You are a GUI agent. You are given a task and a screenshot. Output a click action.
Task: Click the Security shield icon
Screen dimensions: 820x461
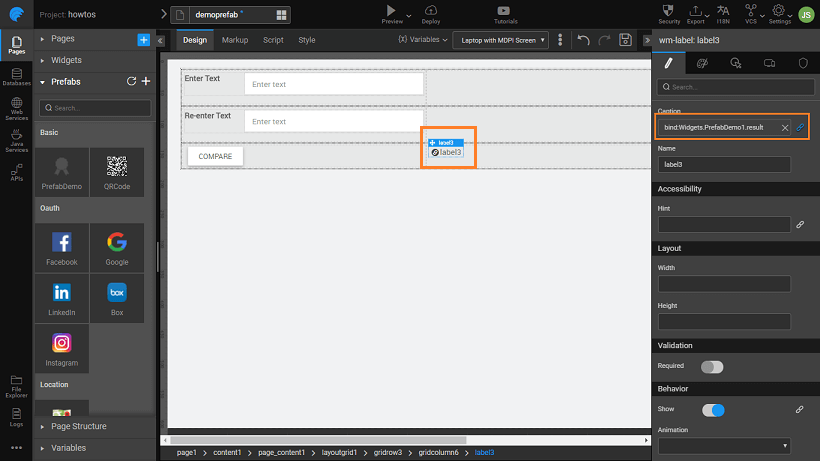[670, 11]
